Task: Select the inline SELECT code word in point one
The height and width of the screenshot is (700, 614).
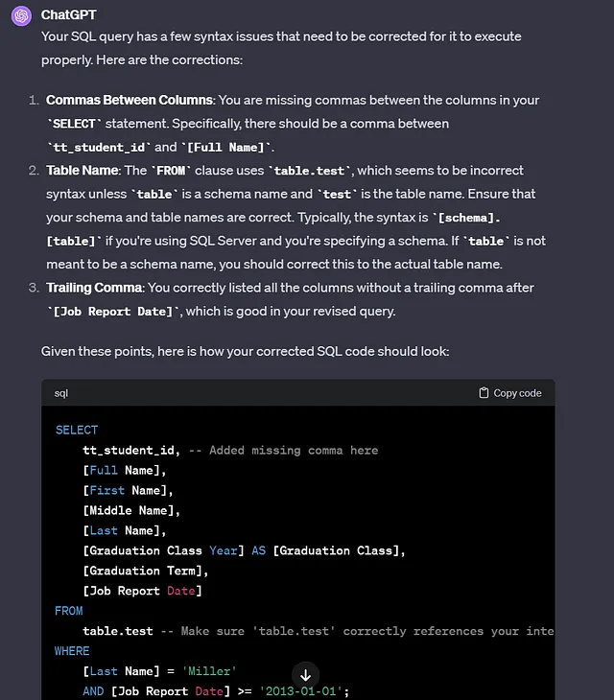Action: [x=74, y=124]
